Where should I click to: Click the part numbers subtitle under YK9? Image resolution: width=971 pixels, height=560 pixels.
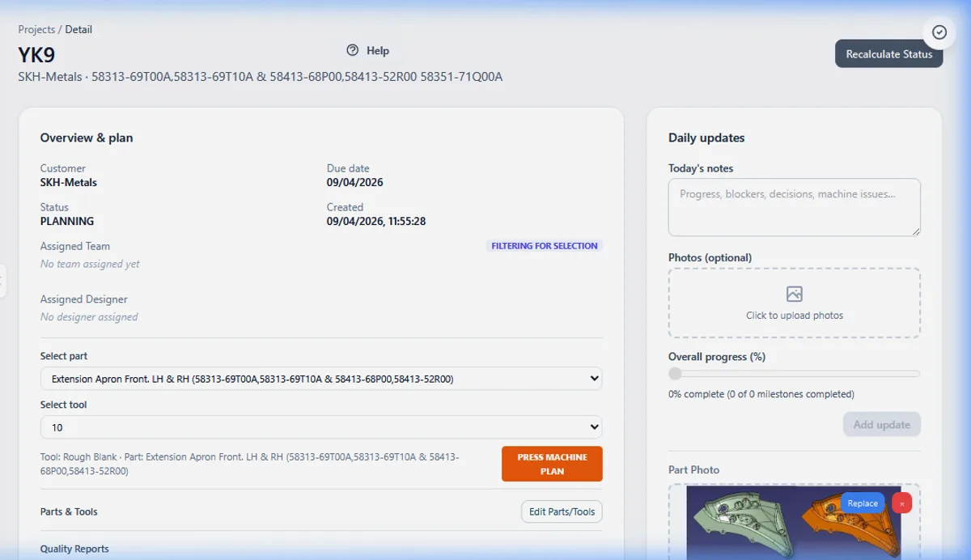click(261, 77)
